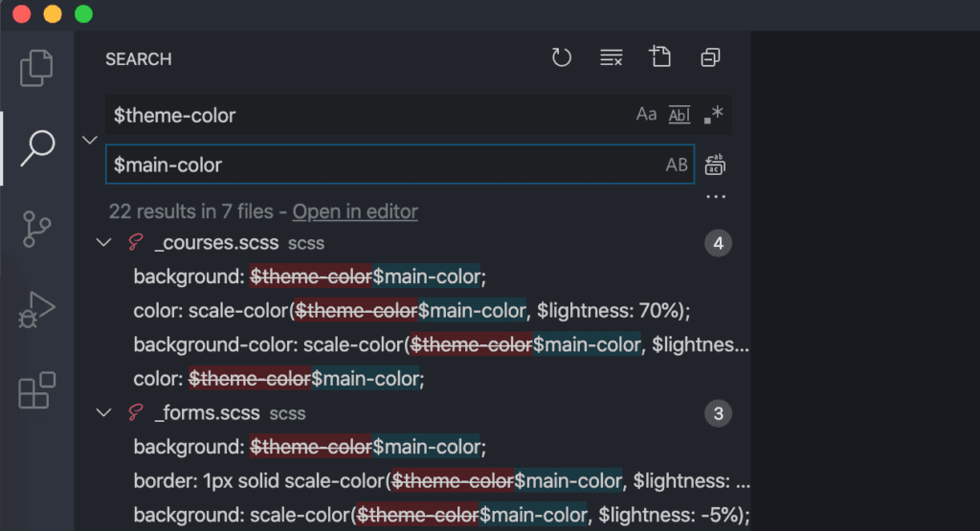The image size is (980, 531).
Task: Open the Extensions view
Action: (36, 389)
